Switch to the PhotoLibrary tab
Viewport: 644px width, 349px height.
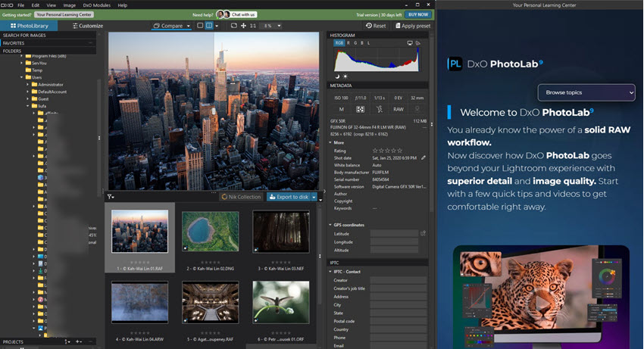coord(29,26)
